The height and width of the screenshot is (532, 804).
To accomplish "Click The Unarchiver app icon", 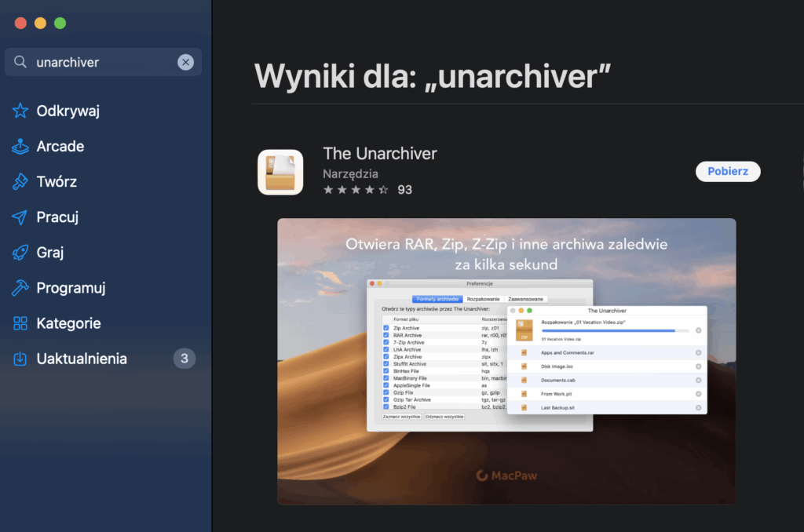I will 280,172.
